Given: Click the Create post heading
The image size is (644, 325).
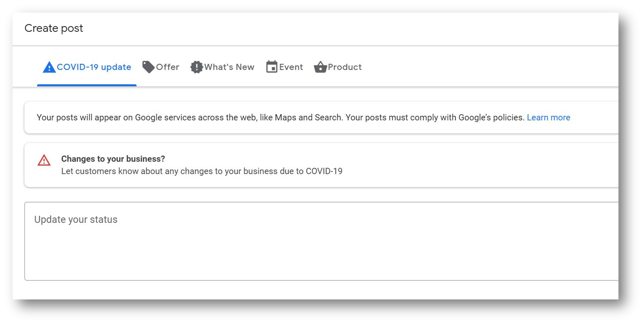Looking at the screenshot, I should coord(54,28).
